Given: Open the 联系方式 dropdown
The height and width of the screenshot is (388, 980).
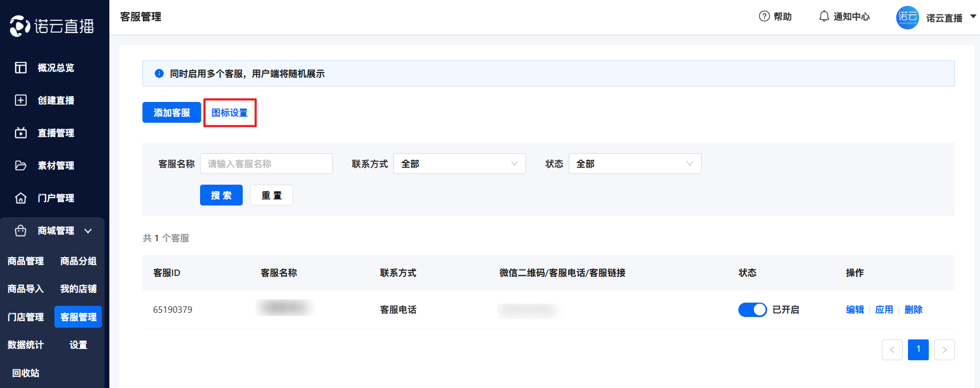Looking at the screenshot, I should click(459, 164).
